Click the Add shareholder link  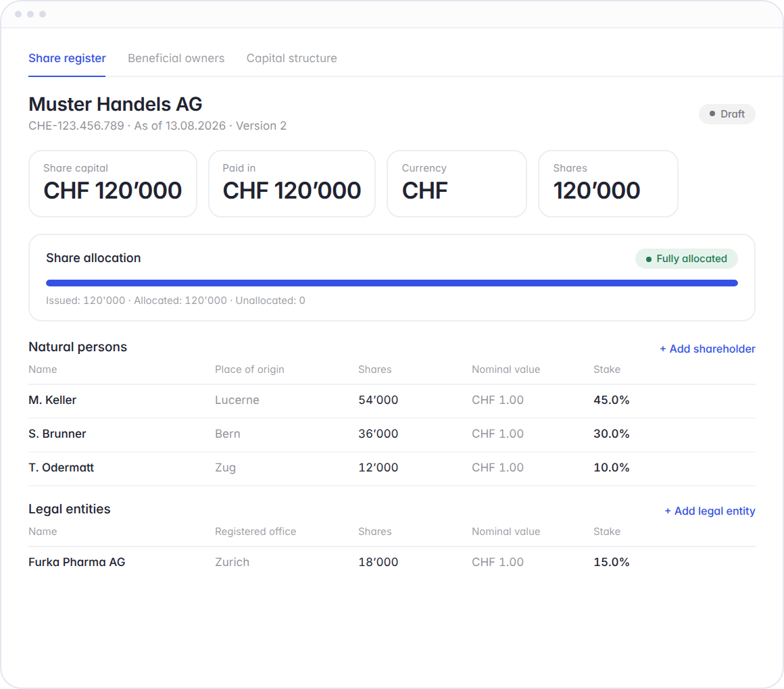click(707, 349)
